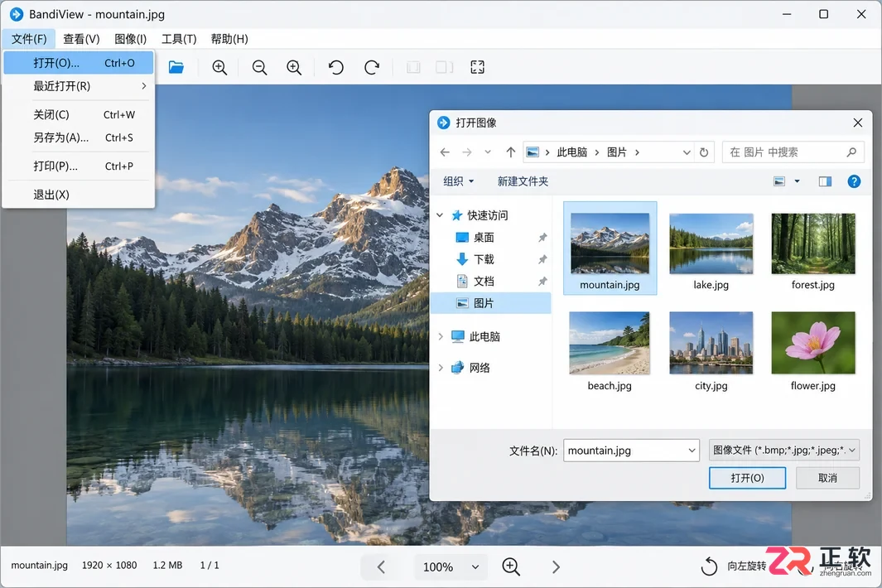Open the 文件名 combo box dropdown
This screenshot has width=882, height=588.
[x=692, y=451]
